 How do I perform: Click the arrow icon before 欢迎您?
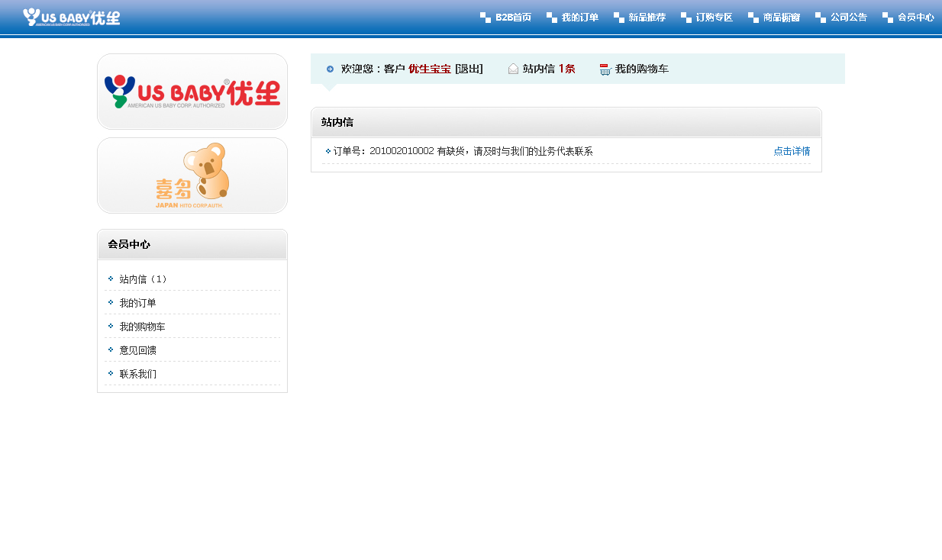330,69
